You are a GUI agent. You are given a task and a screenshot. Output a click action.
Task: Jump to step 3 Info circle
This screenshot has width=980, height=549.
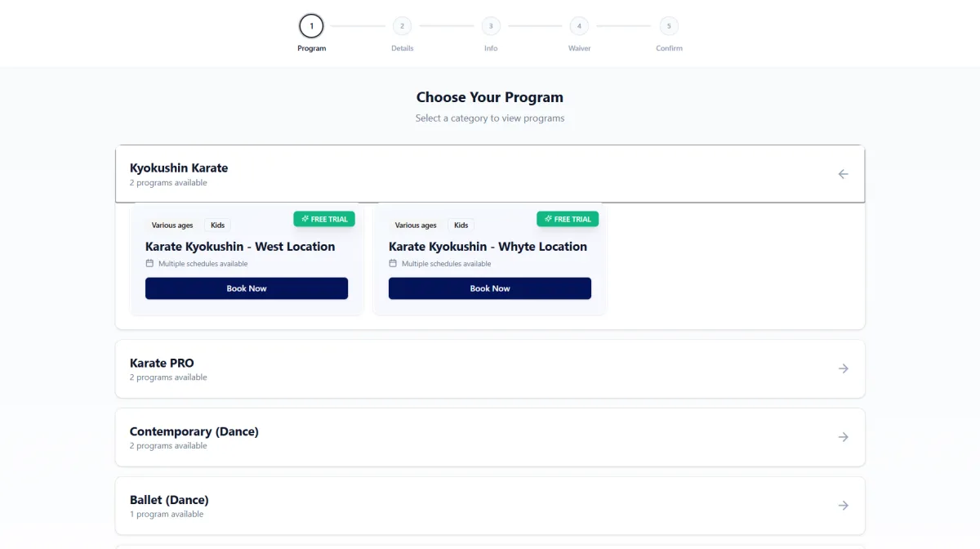(491, 26)
